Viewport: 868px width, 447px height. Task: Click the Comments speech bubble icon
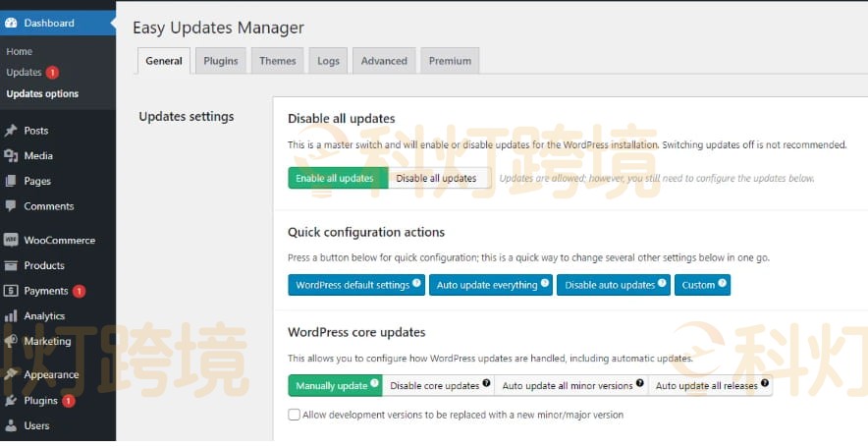11,206
